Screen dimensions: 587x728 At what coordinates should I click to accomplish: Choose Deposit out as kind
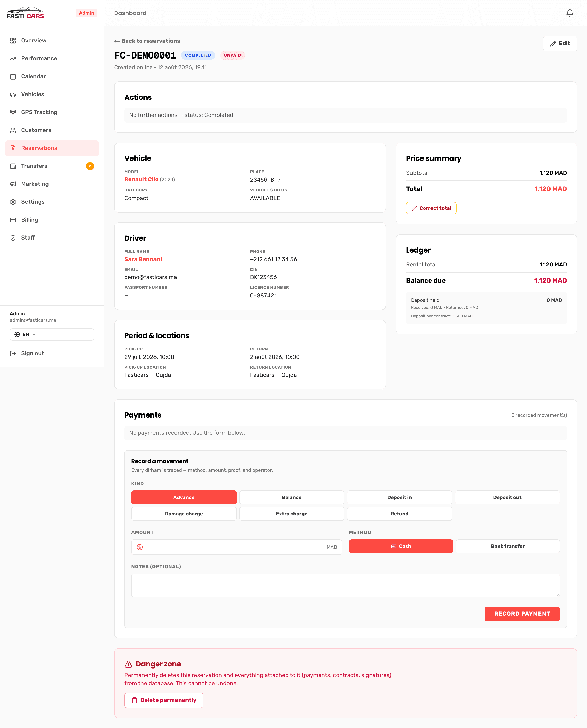507,497
